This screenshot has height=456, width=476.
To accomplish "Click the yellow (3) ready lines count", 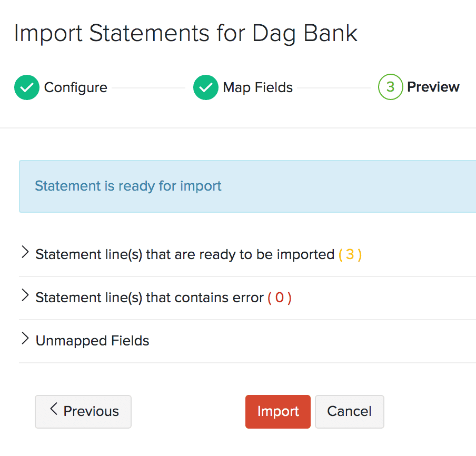I will [350, 255].
